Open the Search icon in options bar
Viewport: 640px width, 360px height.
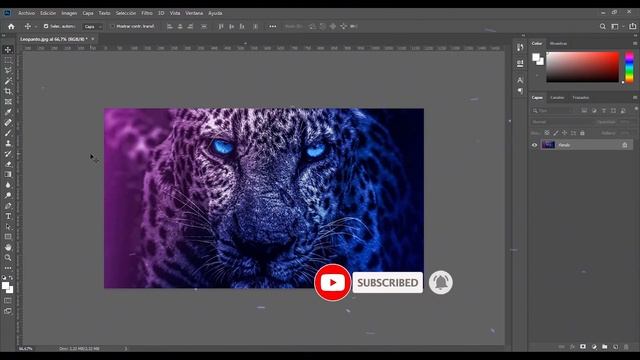pyautogui.click(x=602, y=27)
